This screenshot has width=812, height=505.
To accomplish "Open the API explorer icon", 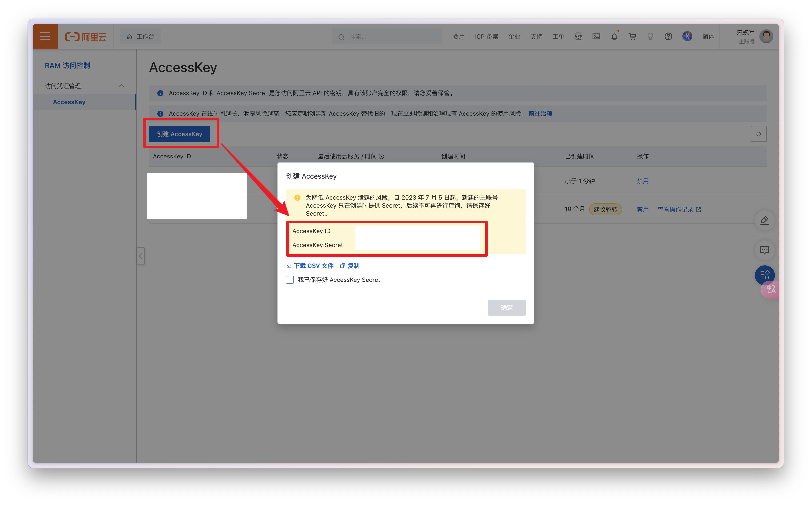I will point(578,37).
